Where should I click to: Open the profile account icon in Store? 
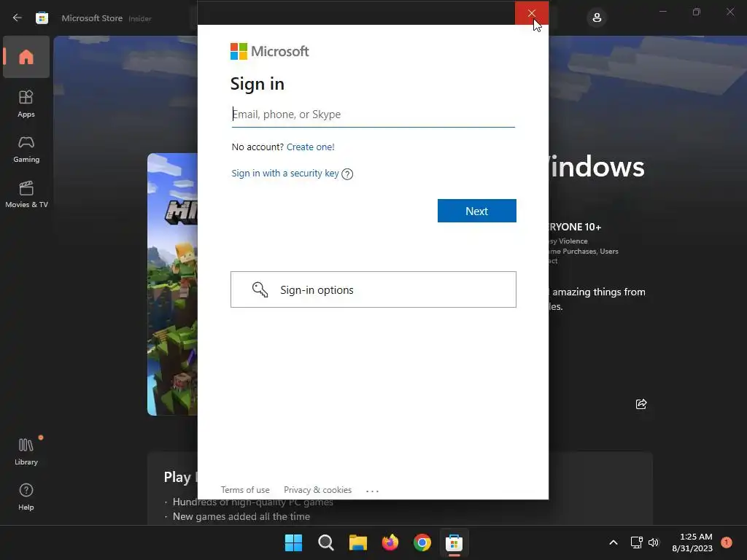[x=597, y=18]
